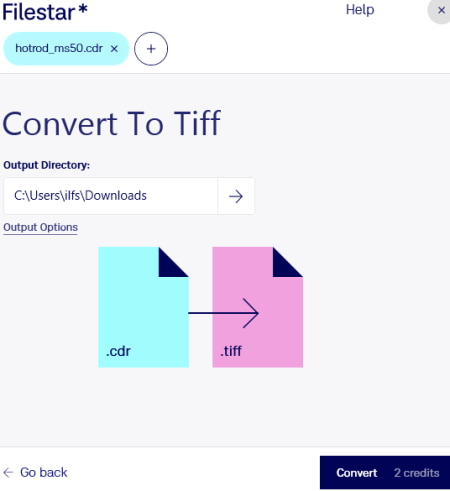Click the Convert To Tiff heading
The width and height of the screenshot is (450, 491).
click(112, 124)
